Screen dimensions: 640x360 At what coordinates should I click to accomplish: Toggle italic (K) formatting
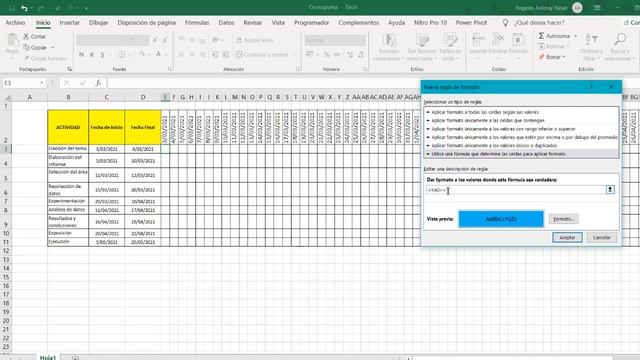coord(92,54)
